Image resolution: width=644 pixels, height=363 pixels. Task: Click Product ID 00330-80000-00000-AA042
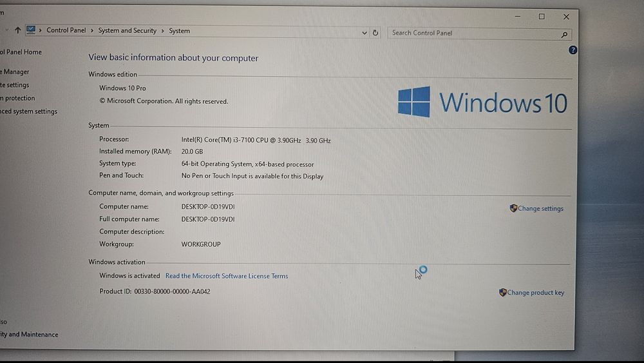click(155, 291)
